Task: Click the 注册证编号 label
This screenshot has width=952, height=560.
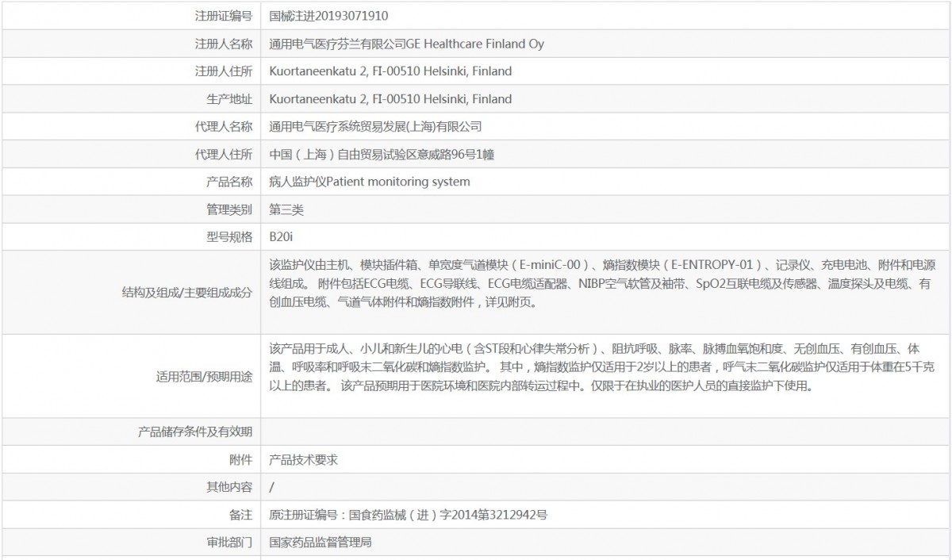Action: [x=223, y=16]
